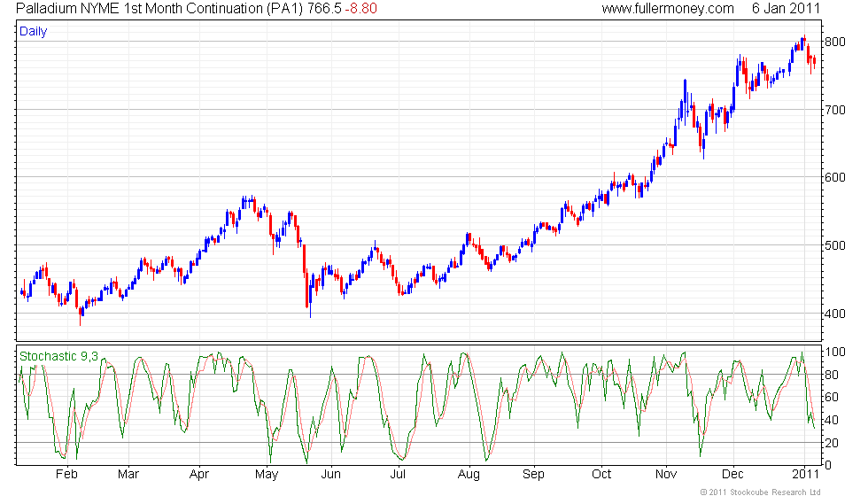Click the Mar month label

pyautogui.click(x=128, y=475)
